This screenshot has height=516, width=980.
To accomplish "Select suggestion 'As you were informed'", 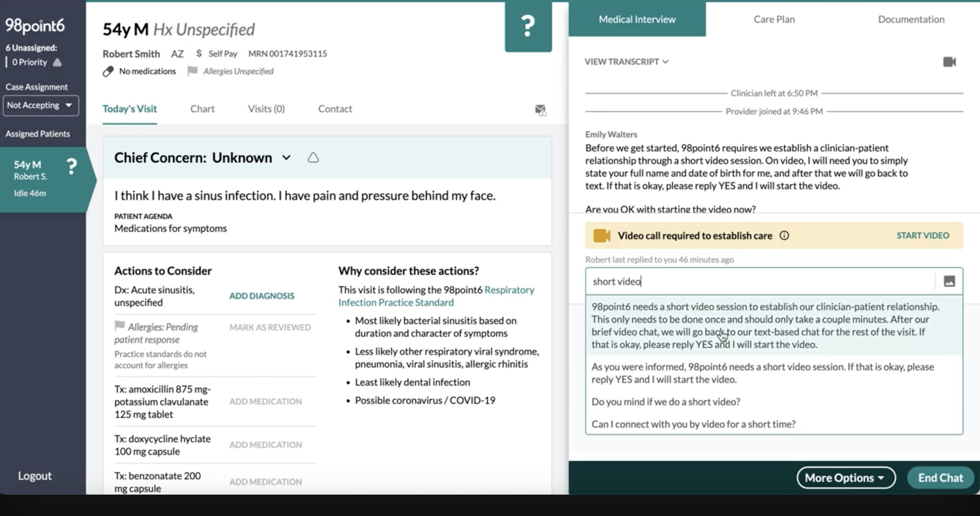I will pos(774,373).
